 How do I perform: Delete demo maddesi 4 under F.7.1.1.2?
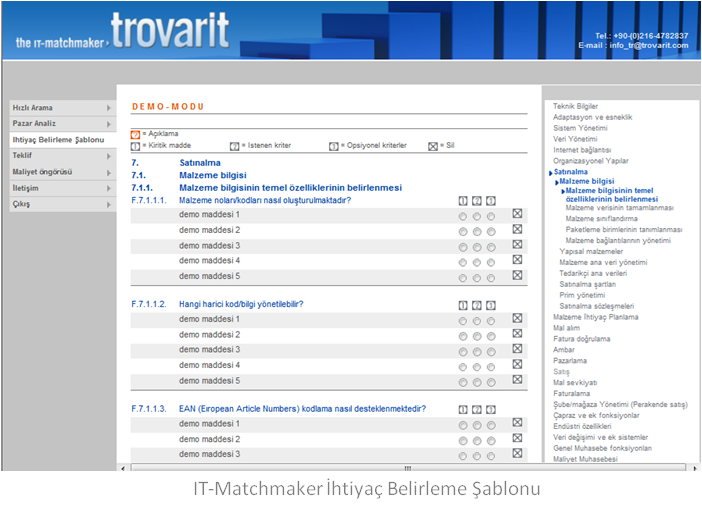coord(517,364)
